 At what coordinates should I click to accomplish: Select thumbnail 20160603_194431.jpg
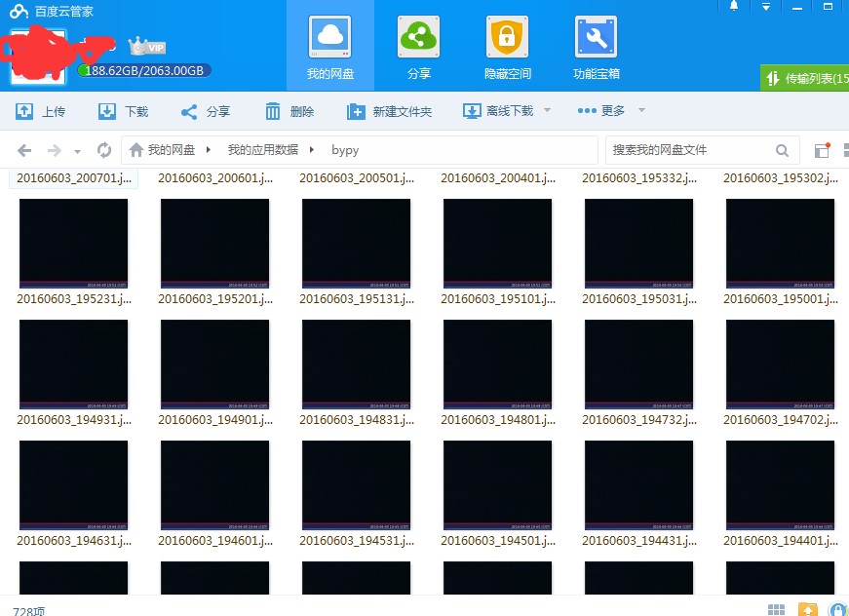click(x=638, y=485)
